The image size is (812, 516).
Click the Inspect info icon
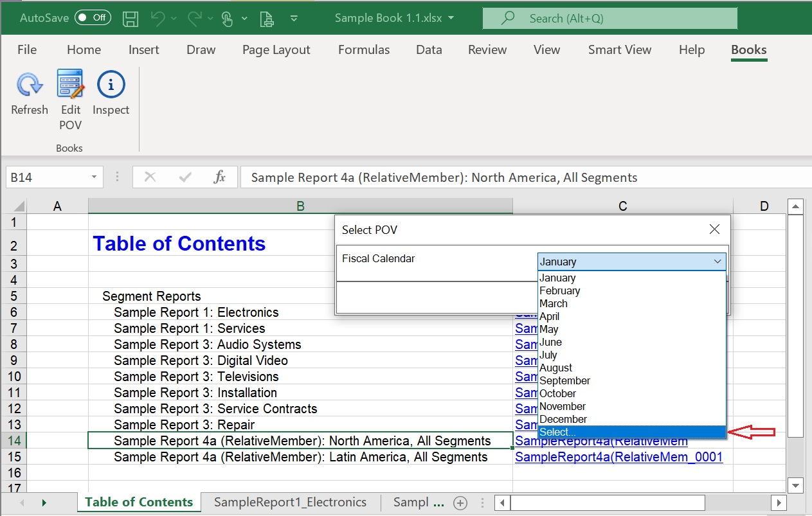[111, 85]
